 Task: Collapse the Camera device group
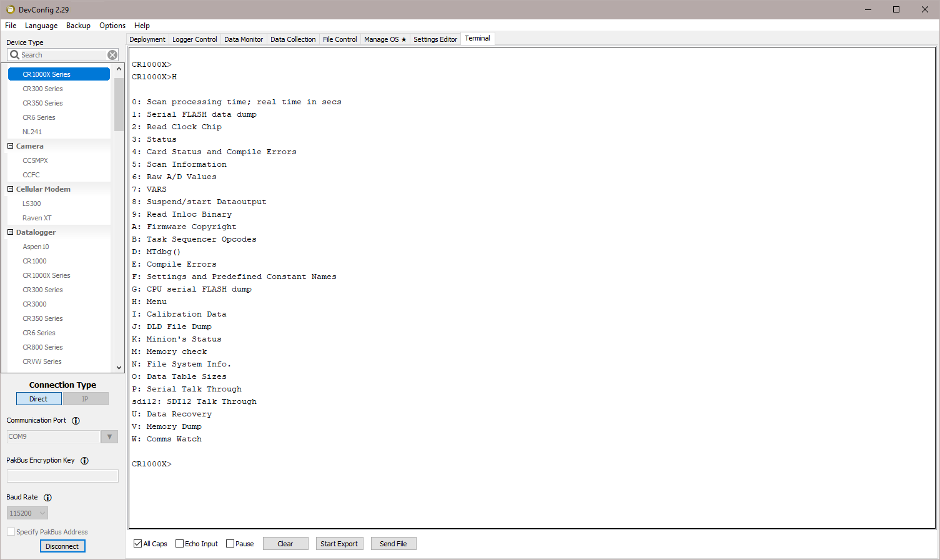[x=10, y=146]
